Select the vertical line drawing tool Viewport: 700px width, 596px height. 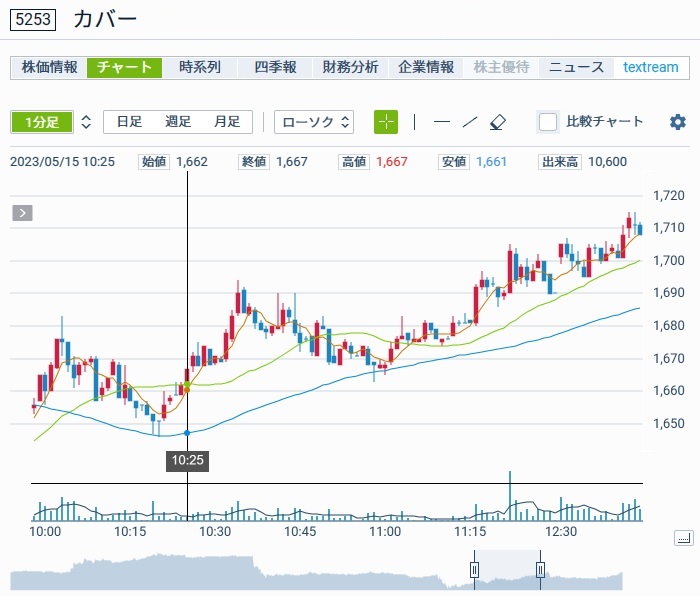point(415,122)
